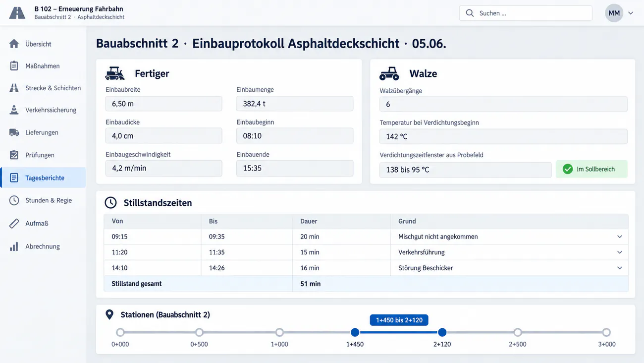Click the Lieferungen truck icon
This screenshot has height=363, width=644.
(14, 132)
